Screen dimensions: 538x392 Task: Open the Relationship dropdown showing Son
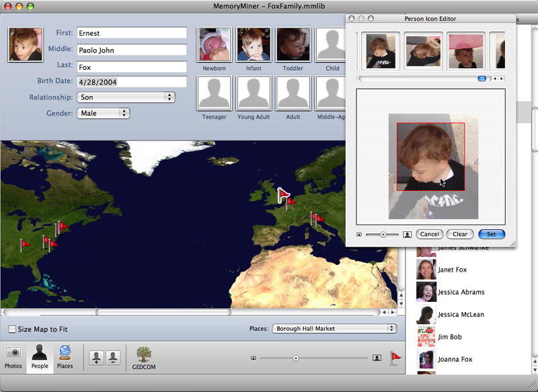tap(126, 97)
